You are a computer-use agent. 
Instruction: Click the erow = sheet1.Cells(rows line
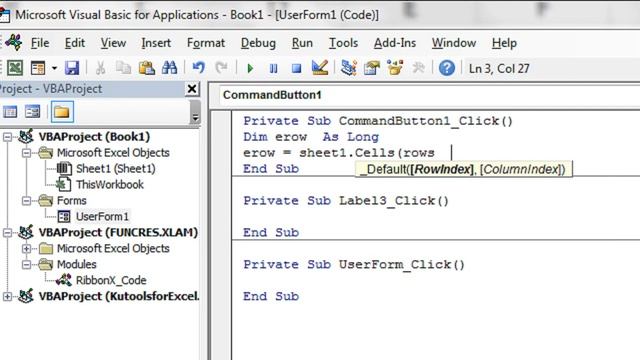coord(339,153)
